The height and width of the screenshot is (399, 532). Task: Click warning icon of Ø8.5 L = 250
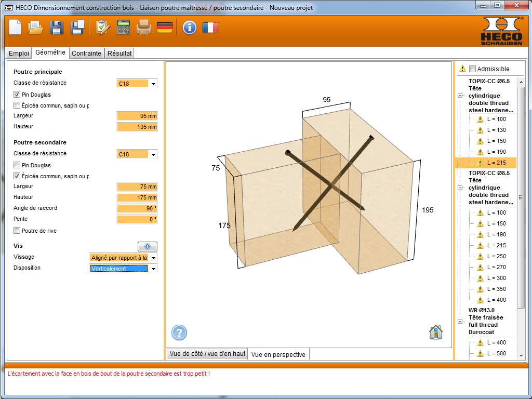480,256
